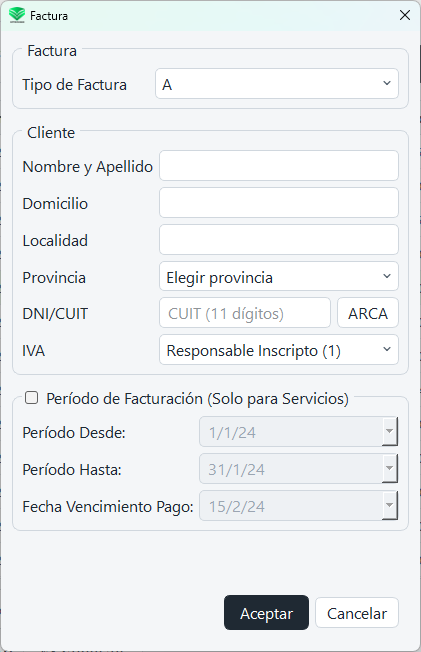Open the Período Desde date picker arrow

(390, 431)
